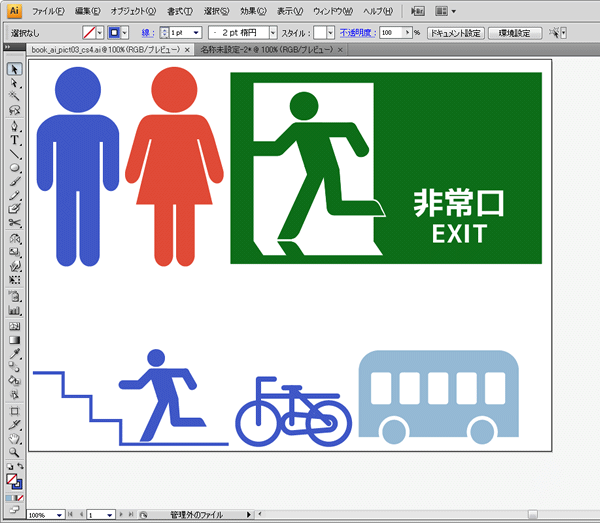The height and width of the screenshot is (523, 600).
Task: Open the 不透明度 transparency link
Action: 357,33
